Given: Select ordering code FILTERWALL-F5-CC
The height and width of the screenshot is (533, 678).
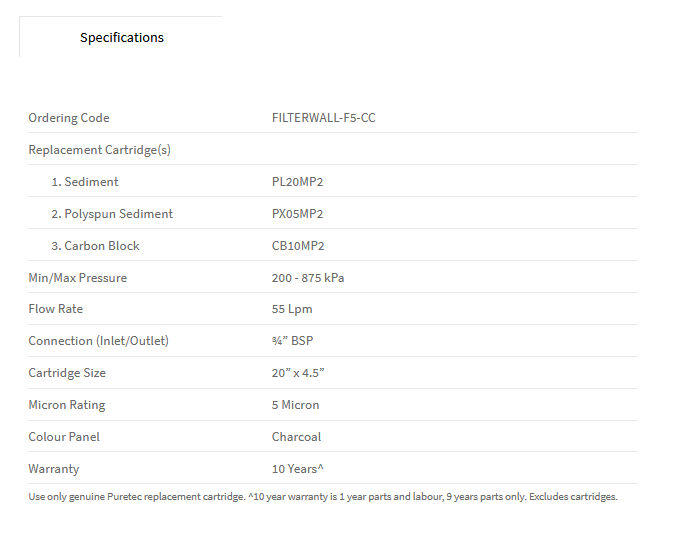Looking at the screenshot, I should [x=323, y=118].
